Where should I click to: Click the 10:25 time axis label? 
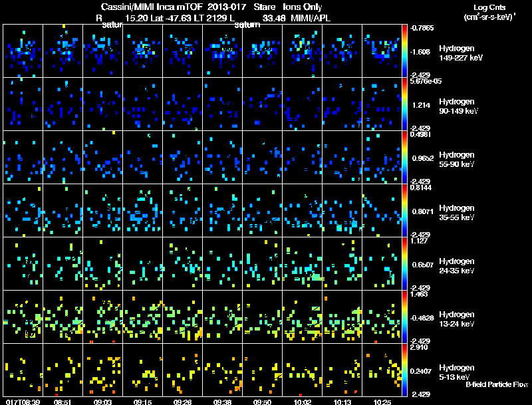tap(382, 402)
